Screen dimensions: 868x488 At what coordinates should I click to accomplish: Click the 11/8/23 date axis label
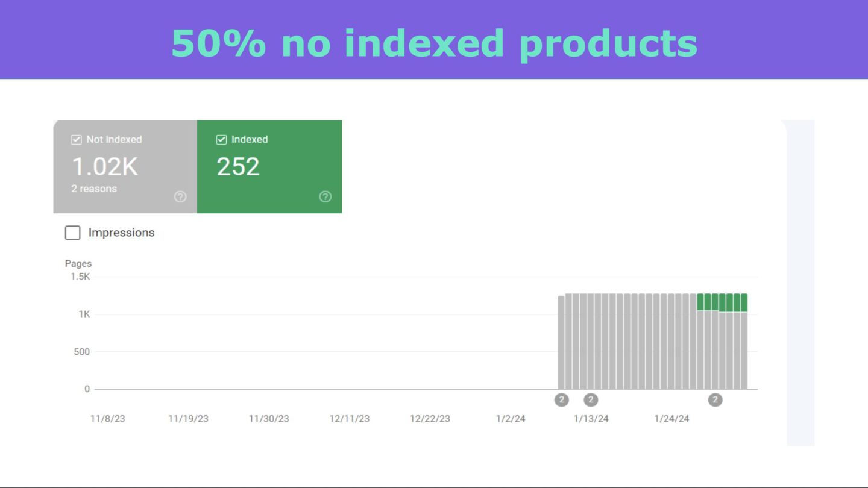point(107,419)
